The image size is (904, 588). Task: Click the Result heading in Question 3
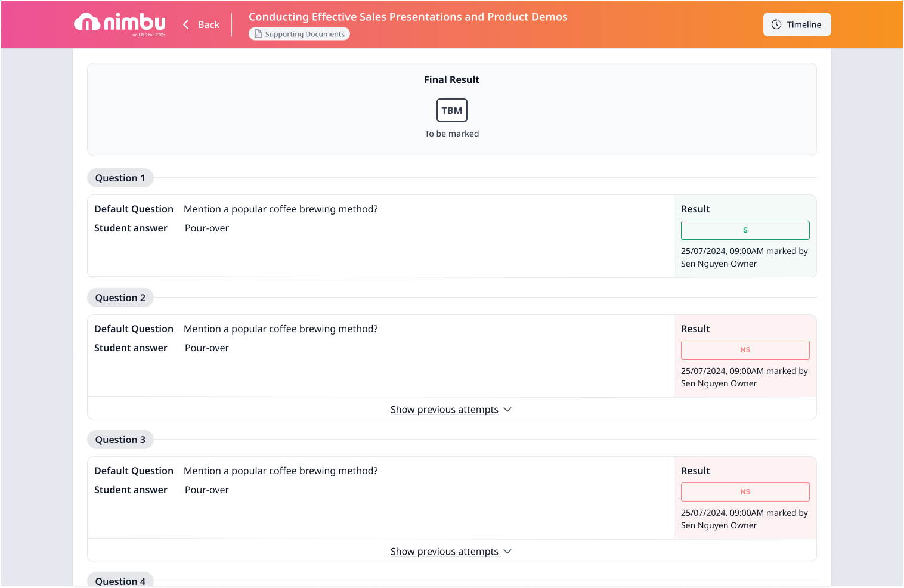[x=695, y=471]
